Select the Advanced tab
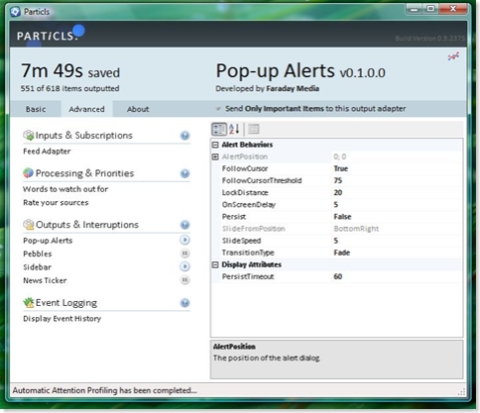This screenshot has height=413, width=480. (87, 109)
